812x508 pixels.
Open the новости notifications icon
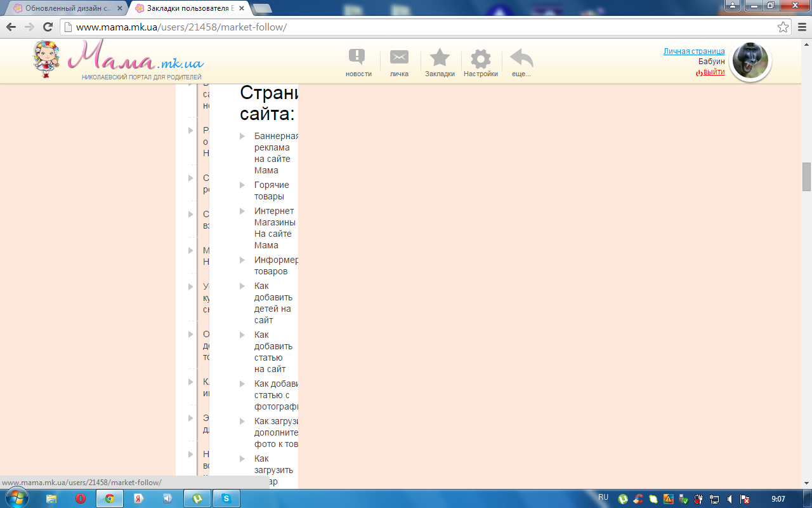[x=358, y=58]
